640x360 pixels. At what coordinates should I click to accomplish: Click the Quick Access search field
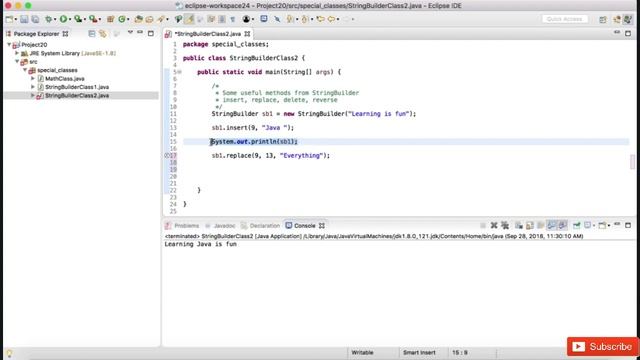tap(565, 19)
